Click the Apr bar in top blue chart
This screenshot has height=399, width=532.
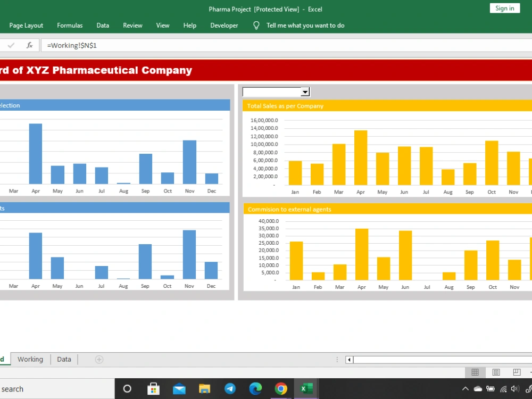coord(36,154)
